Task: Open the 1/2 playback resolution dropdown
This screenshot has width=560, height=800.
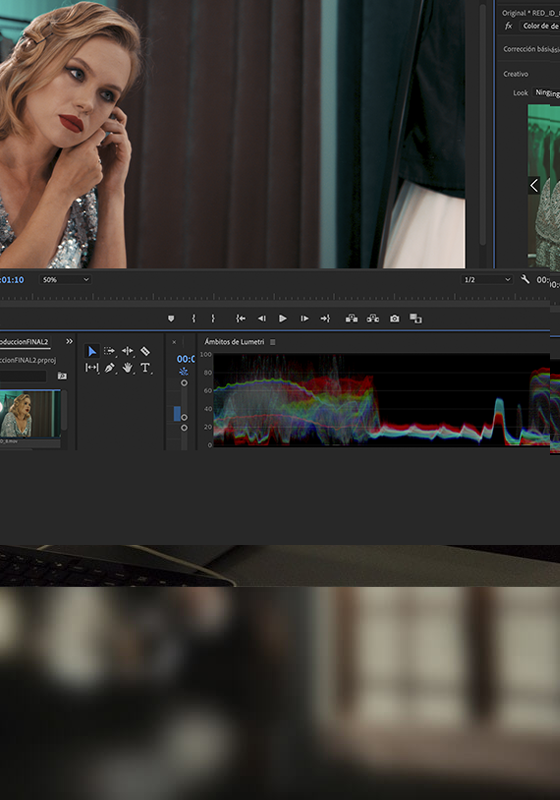Action: (487, 280)
